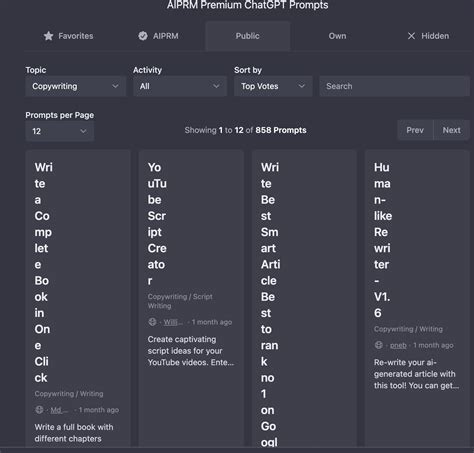Click '1 month ago' on YouTube Script Creator card
474x453 pixels.
pyautogui.click(x=212, y=322)
